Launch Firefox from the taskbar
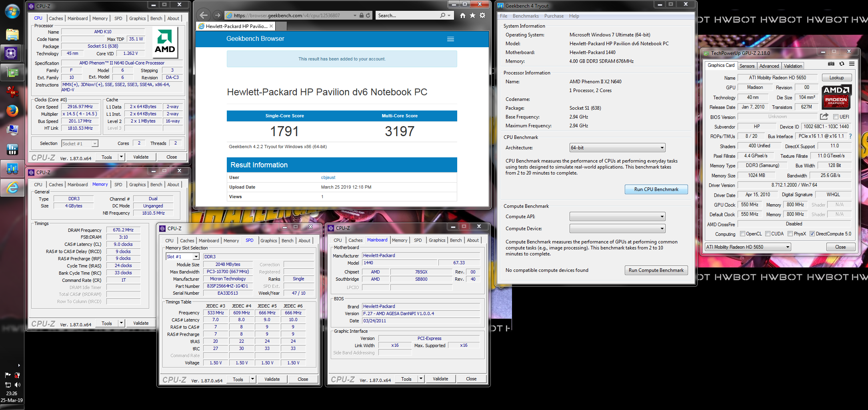Viewport: 868px width, 410px height. (12, 111)
